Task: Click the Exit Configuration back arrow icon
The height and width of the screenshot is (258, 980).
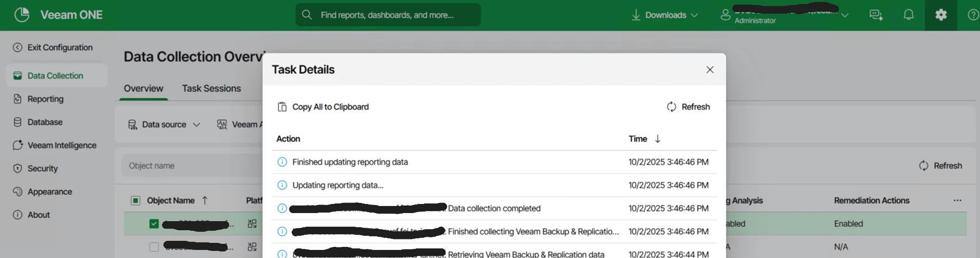Action: click(18, 47)
